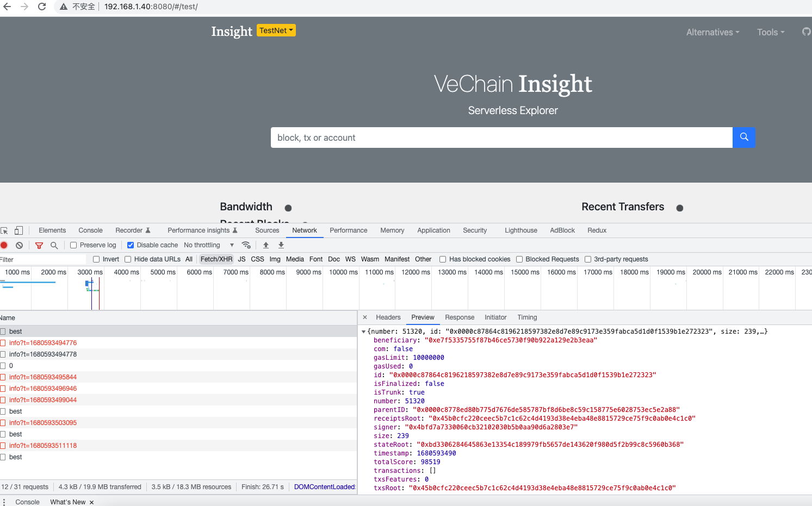Import HAR file using the import arrow icon
812x506 pixels.
point(265,245)
